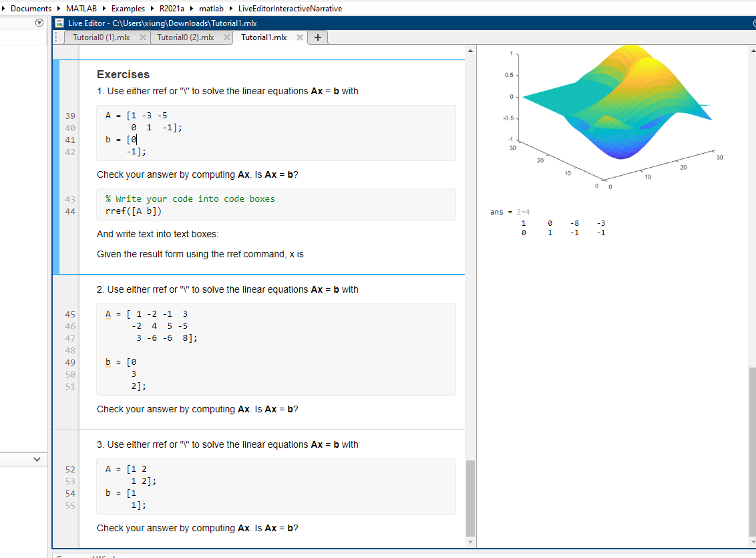Open a new file using the plus tab icon
This screenshot has width=756, height=558.
(x=317, y=37)
